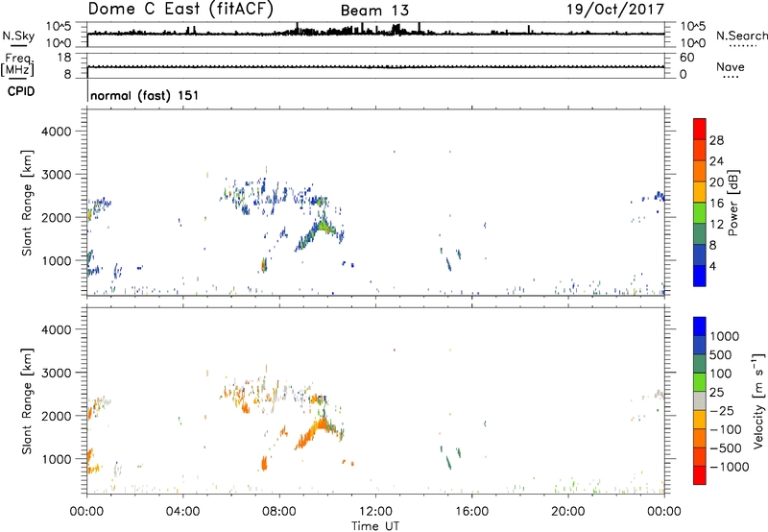
Task: Click the gray segment on Velocity colorbar
Action: click(700, 401)
